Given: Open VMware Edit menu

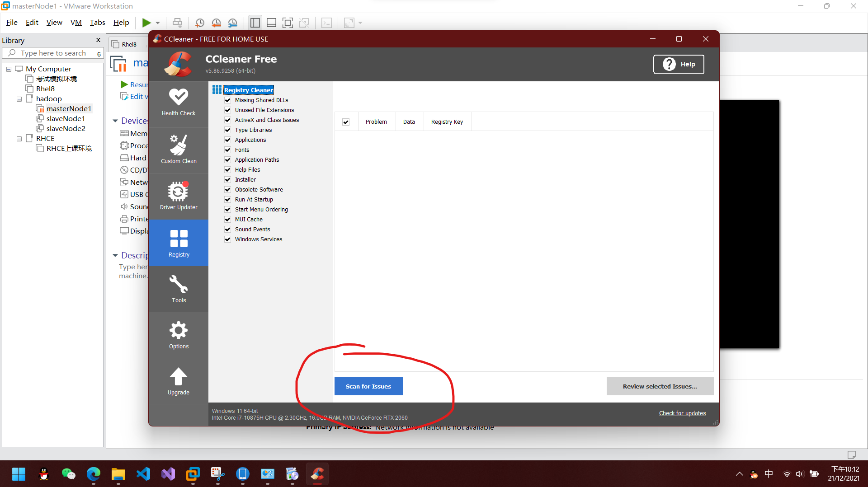Looking at the screenshot, I should (x=32, y=22).
